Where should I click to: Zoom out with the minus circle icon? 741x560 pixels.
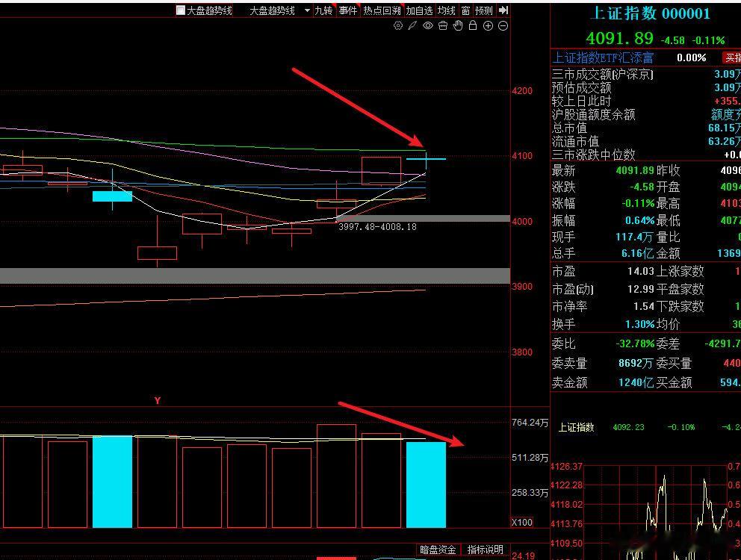[503, 26]
